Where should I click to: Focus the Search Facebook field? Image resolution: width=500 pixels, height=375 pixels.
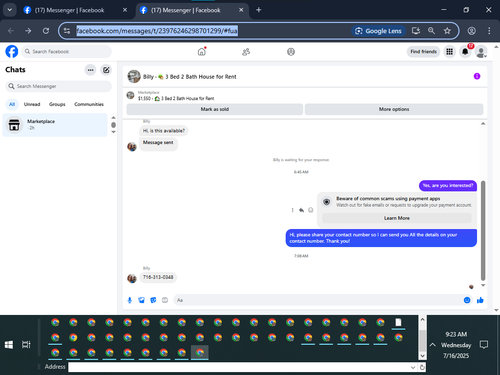coord(67,52)
